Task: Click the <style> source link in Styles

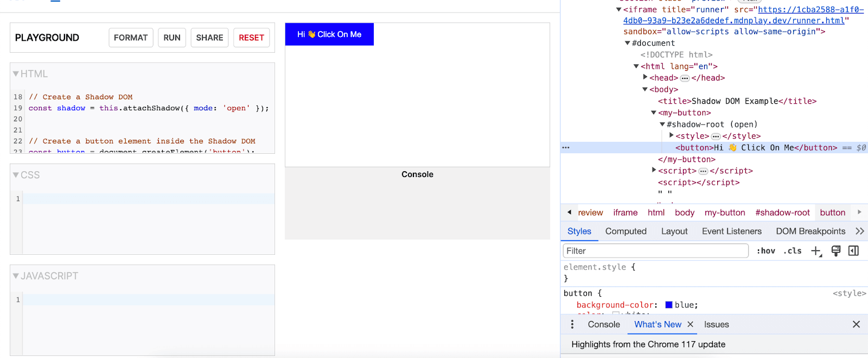Action: tap(849, 293)
